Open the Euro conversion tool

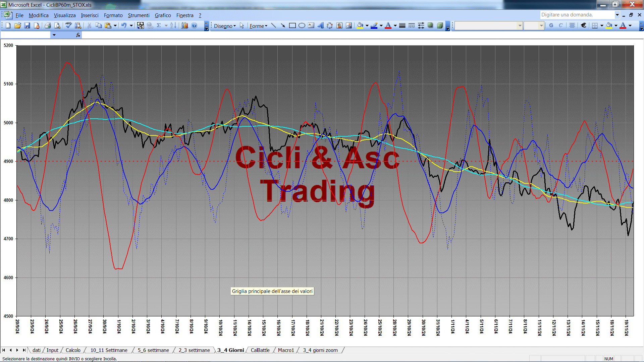[141, 25]
